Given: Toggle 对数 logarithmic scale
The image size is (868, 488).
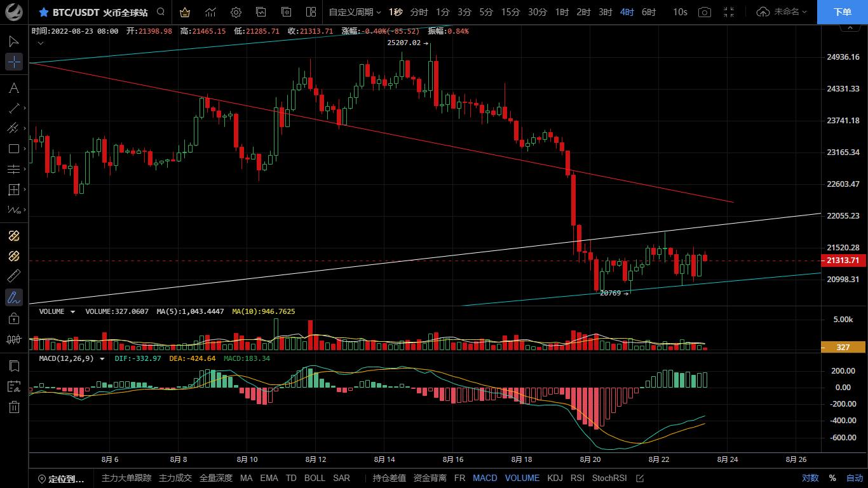Looking at the screenshot, I should tap(810, 478).
